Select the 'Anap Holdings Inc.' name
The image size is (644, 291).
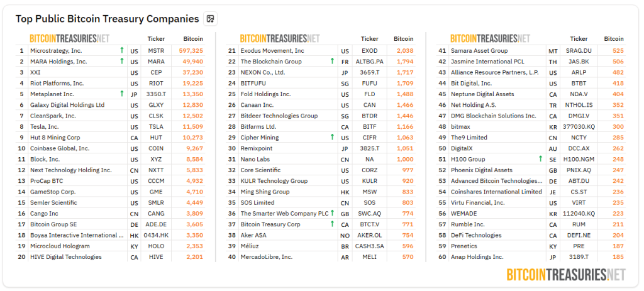(x=477, y=257)
